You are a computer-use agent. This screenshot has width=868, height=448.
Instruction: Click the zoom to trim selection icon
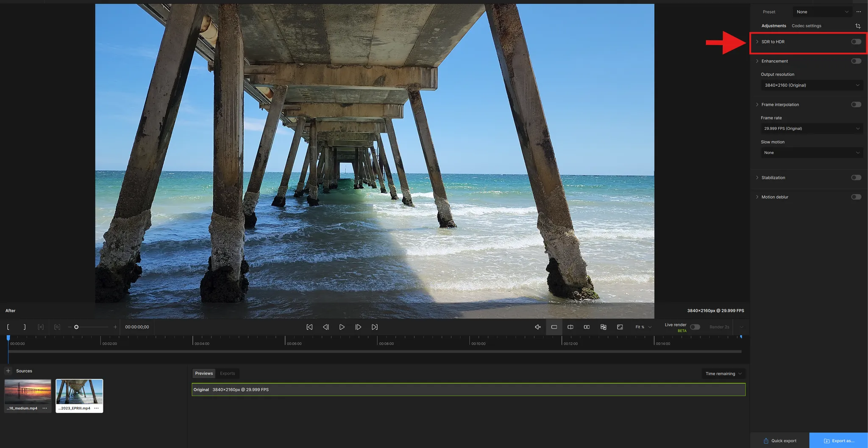click(57, 327)
